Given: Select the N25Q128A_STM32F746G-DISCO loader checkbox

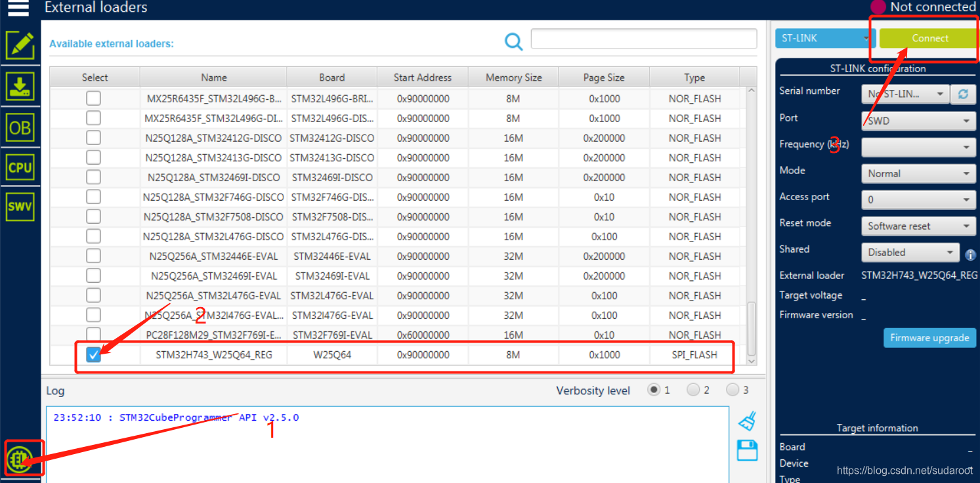Looking at the screenshot, I should (94, 197).
